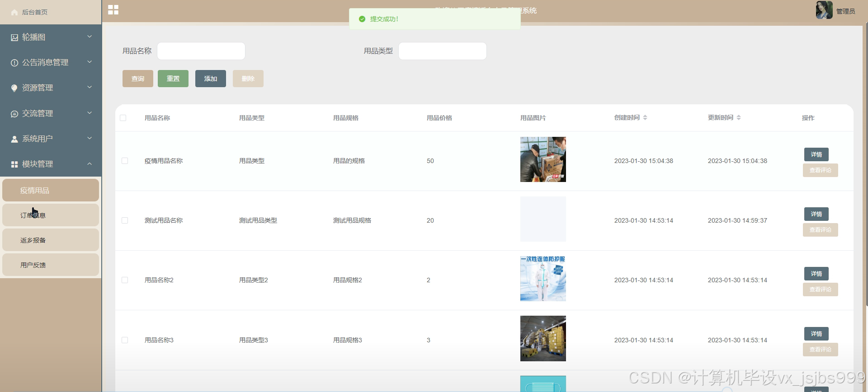This screenshot has width=868, height=392.
Task: Open 详情 for 疫情用品名称 row
Action: point(816,154)
